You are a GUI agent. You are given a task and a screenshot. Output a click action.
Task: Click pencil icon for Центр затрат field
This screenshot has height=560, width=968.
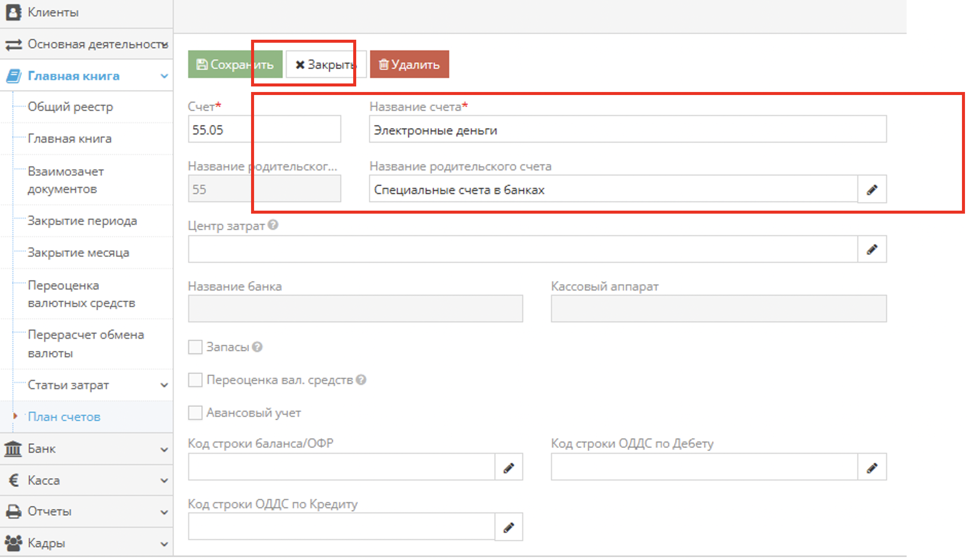click(x=871, y=249)
